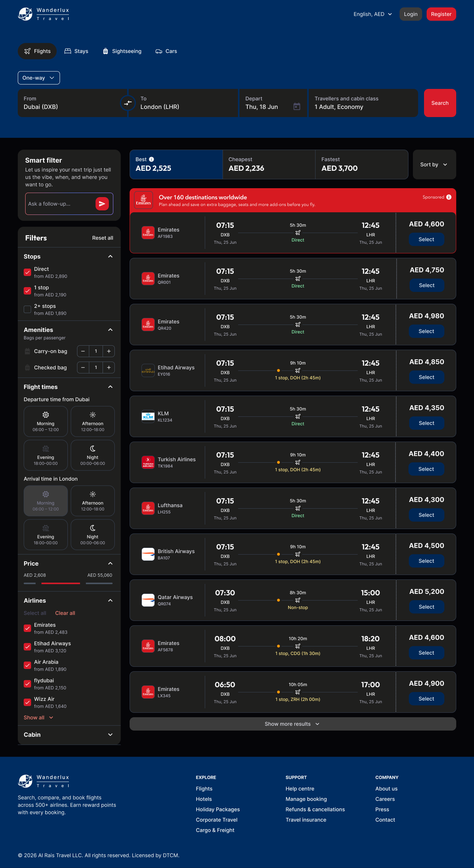Open the English, AED language dropdown

point(373,14)
